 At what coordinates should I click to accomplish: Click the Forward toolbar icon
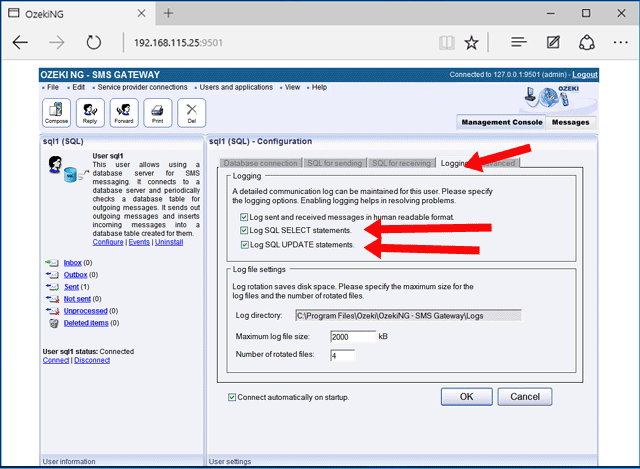(124, 113)
